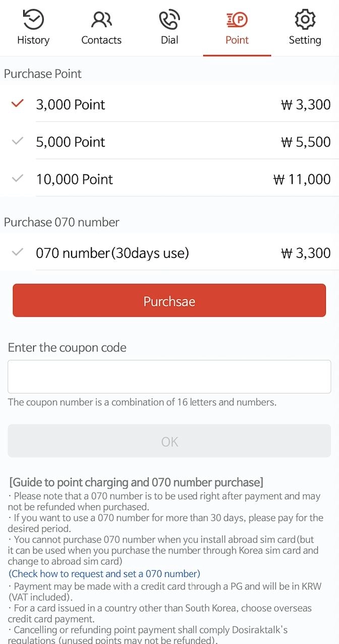Screen dimensions: 339x644
Task: Focus the coupon code input field
Action: click(x=169, y=377)
